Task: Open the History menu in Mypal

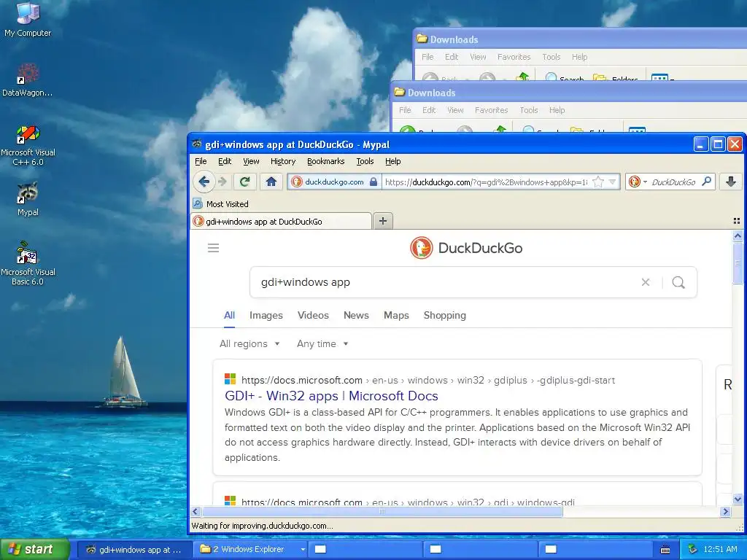Action: 283,161
